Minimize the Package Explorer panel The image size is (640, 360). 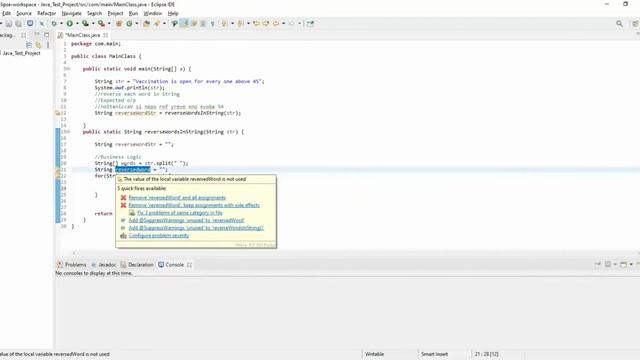pyautogui.click(x=37, y=35)
